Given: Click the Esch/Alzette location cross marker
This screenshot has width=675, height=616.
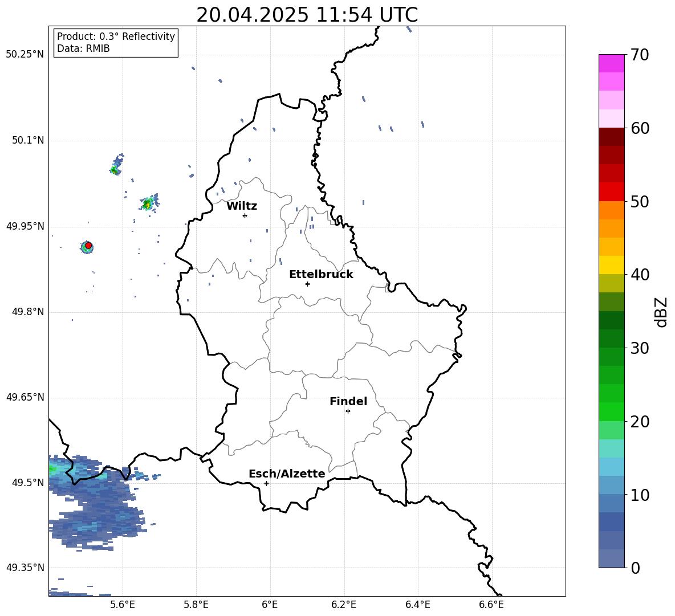Looking at the screenshot, I should coord(266,483).
